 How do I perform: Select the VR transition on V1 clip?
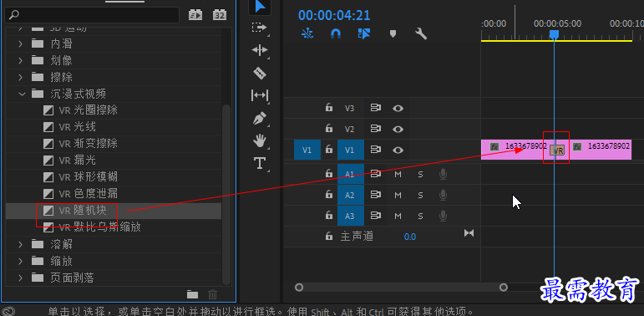(x=557, y=150)
